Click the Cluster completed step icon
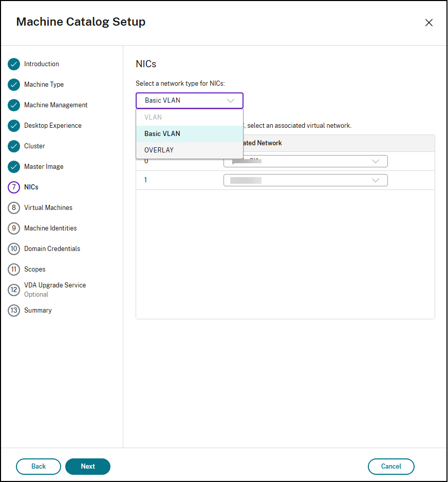 14,146
